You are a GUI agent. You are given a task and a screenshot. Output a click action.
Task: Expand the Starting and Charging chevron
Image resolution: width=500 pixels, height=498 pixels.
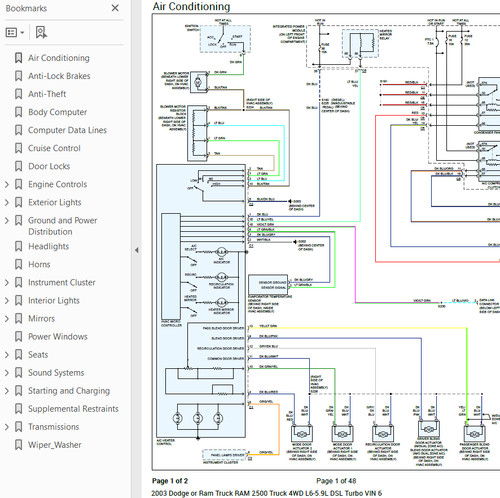pyautogui.click(x=7, y=391)
